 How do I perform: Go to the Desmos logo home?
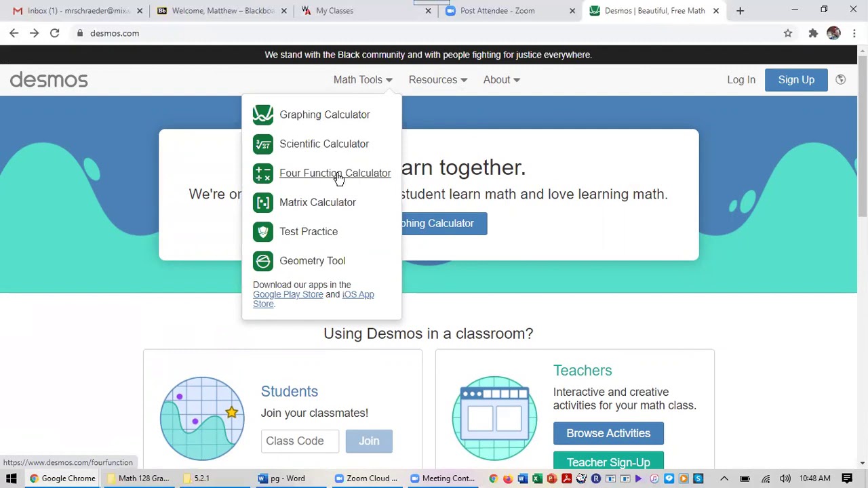[49, 80]
